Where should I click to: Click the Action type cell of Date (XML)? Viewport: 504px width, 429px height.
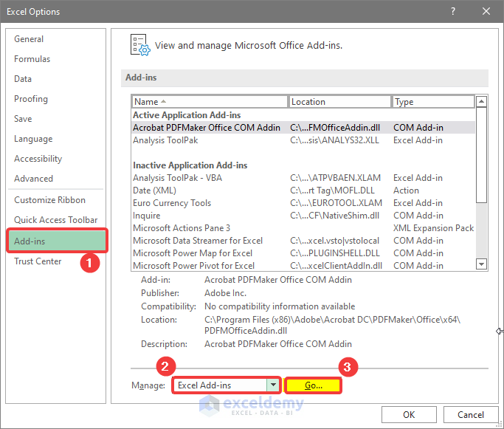coord(406,191)
